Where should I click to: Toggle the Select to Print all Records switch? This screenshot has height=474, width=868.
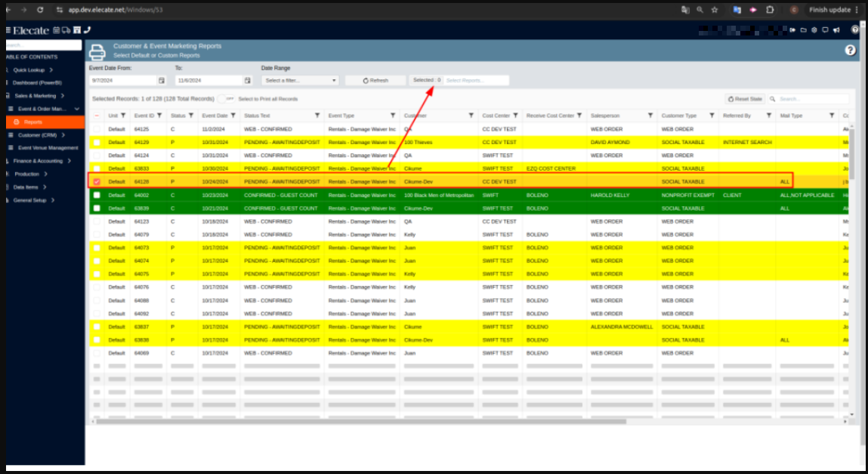tap(226, 99)
